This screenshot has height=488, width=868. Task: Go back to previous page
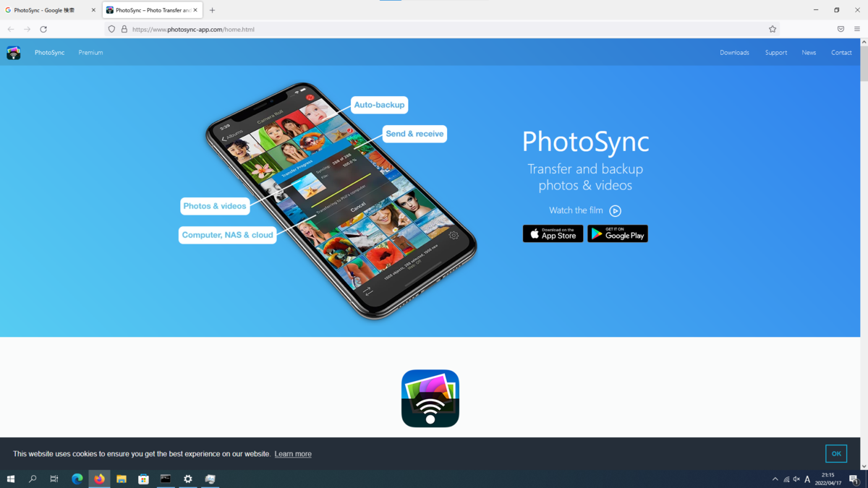[11, 30]
